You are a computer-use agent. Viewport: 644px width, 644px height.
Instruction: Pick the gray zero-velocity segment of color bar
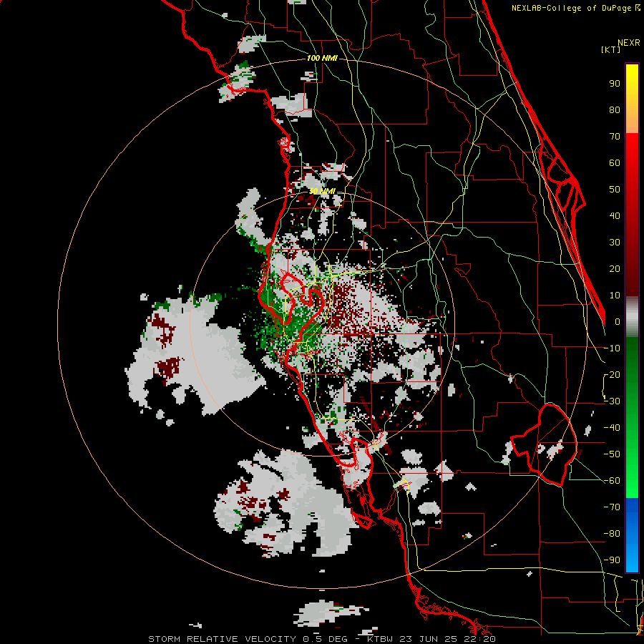[632, 317]
